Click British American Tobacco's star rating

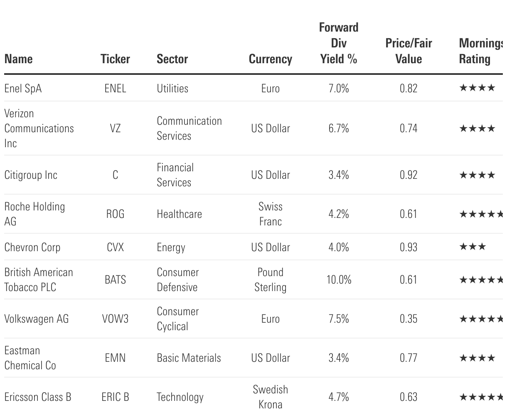tap(482, 280)
